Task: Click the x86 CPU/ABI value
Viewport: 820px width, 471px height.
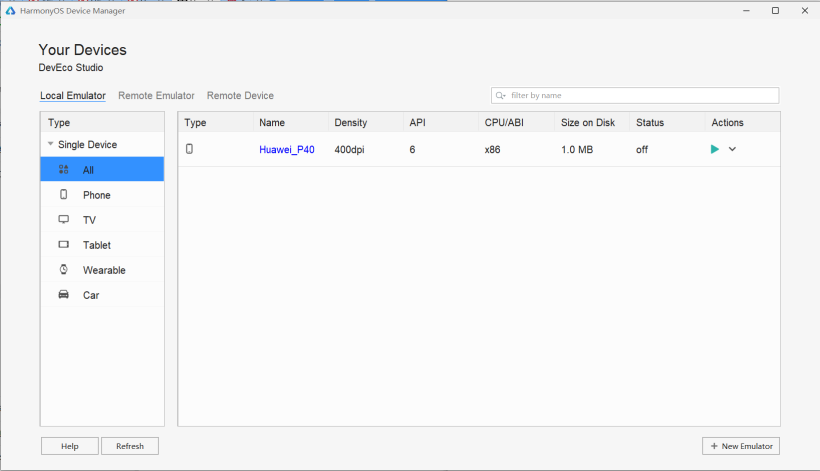Action: (x=492, y=150)
